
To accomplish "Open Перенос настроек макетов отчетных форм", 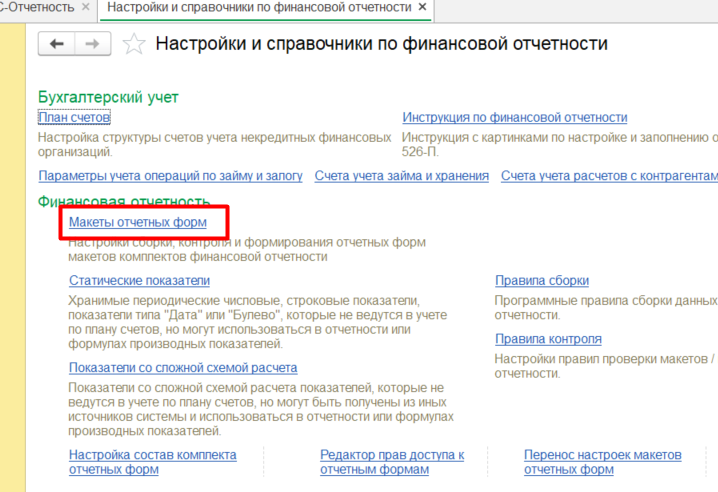I will pyautogui.click(x=602, y=462).
